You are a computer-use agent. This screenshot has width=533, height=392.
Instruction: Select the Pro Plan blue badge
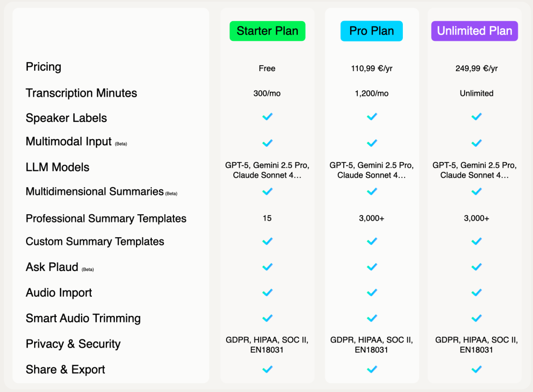point(371,31)
